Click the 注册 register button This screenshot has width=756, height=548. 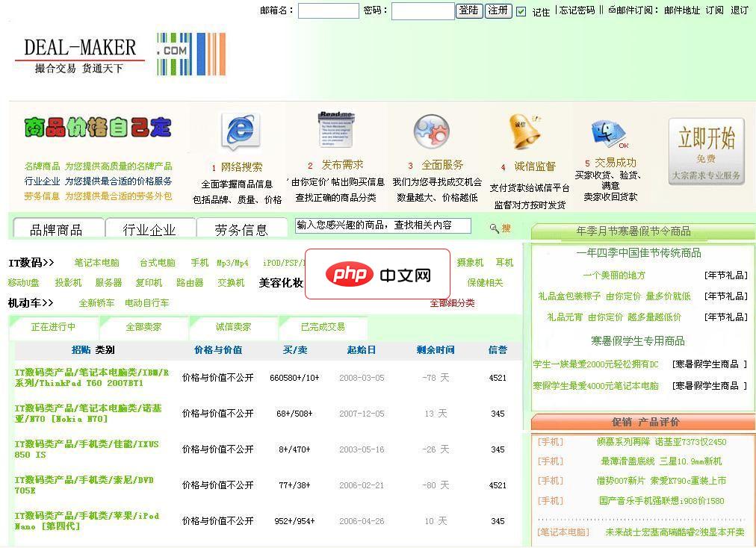(x=498, y=12)
